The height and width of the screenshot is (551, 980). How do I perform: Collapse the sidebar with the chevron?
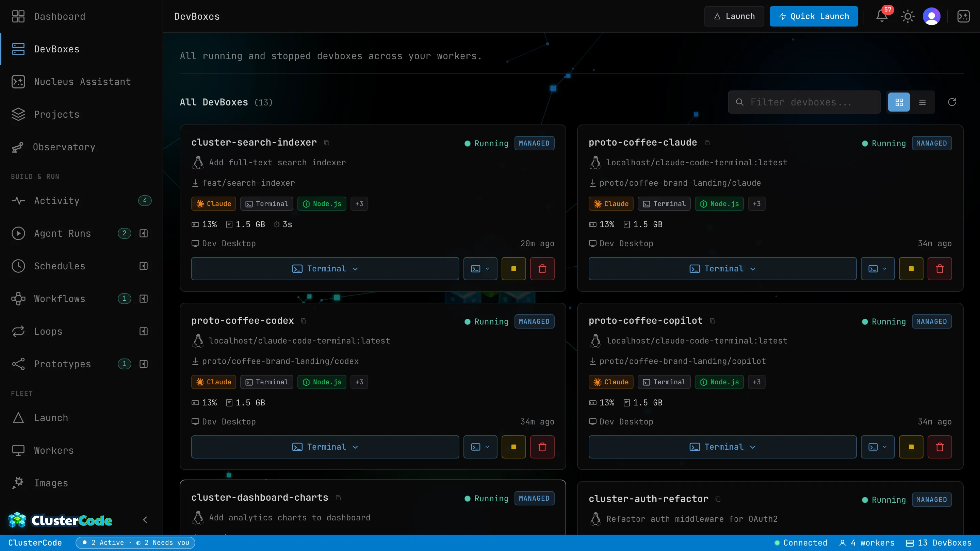pyautogui.click(x=145, y=520)
